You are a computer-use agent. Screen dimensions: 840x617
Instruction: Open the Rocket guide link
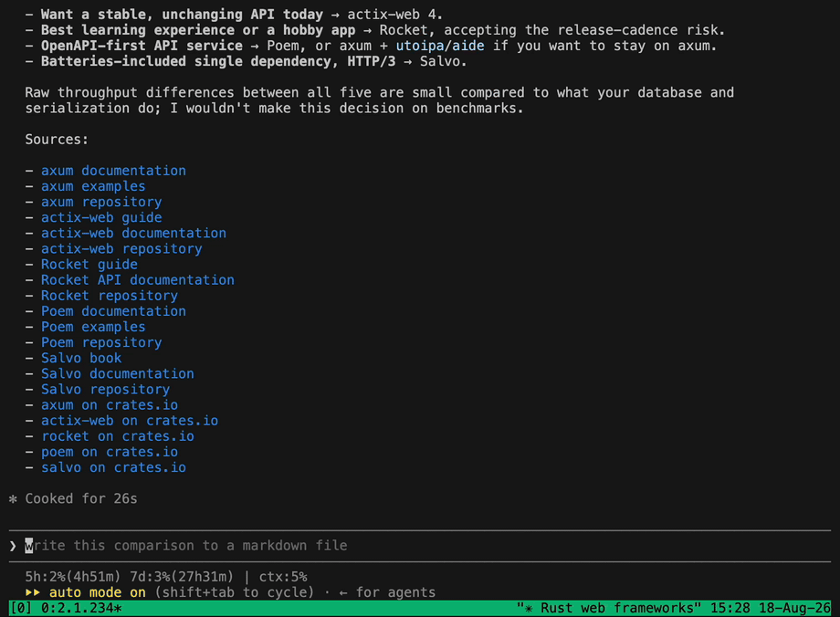pyautogui.click(x=89, y=265)
